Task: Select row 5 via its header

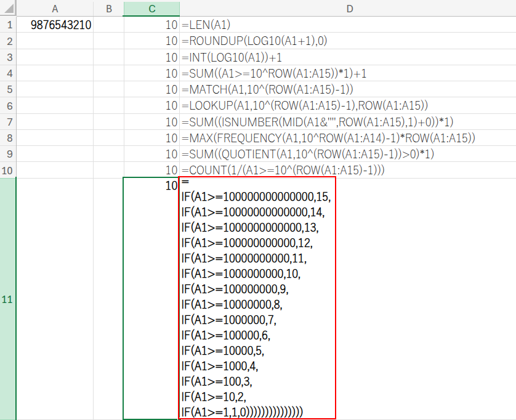Action: coord(8,89)
